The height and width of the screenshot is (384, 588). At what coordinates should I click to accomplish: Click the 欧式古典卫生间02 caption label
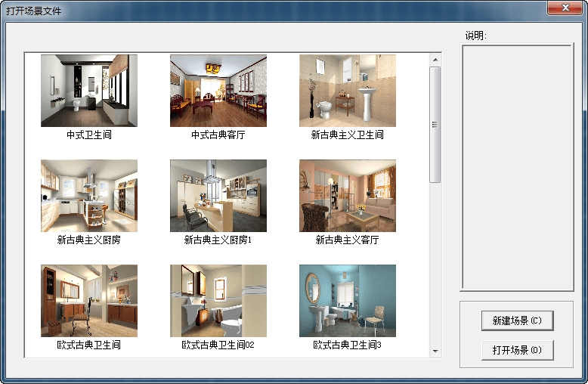pyautogui.click(x=218, y=345)
